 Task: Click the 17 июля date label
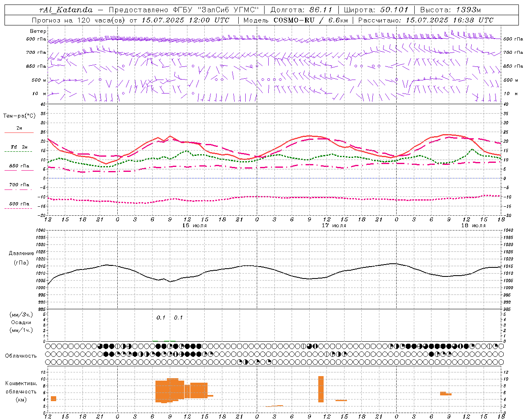click(334, 225)
